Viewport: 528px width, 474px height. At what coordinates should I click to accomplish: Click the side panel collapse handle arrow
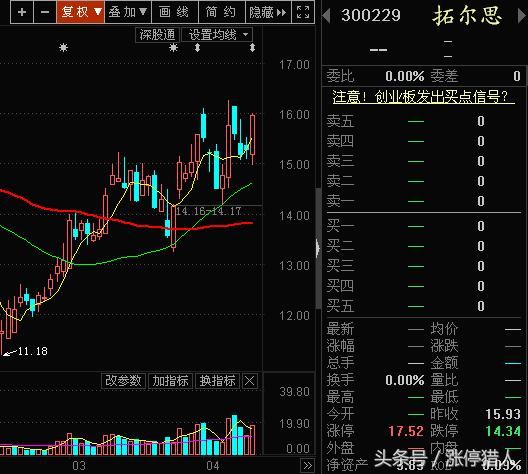click(x=318, y=248)
